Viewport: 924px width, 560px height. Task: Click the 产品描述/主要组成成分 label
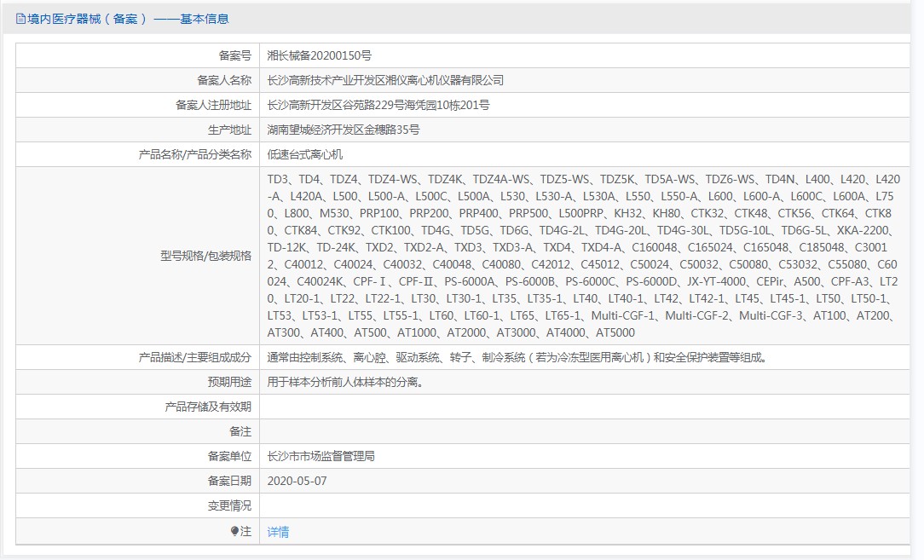(x=195, y=357)
